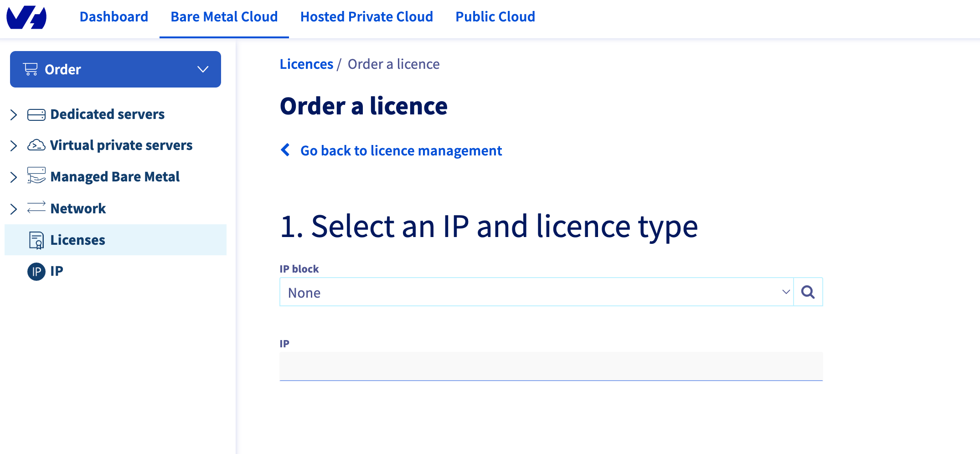Click the circular IP badge icon
This screenshot has height=454, width=980.
click(x=36, y=271)
